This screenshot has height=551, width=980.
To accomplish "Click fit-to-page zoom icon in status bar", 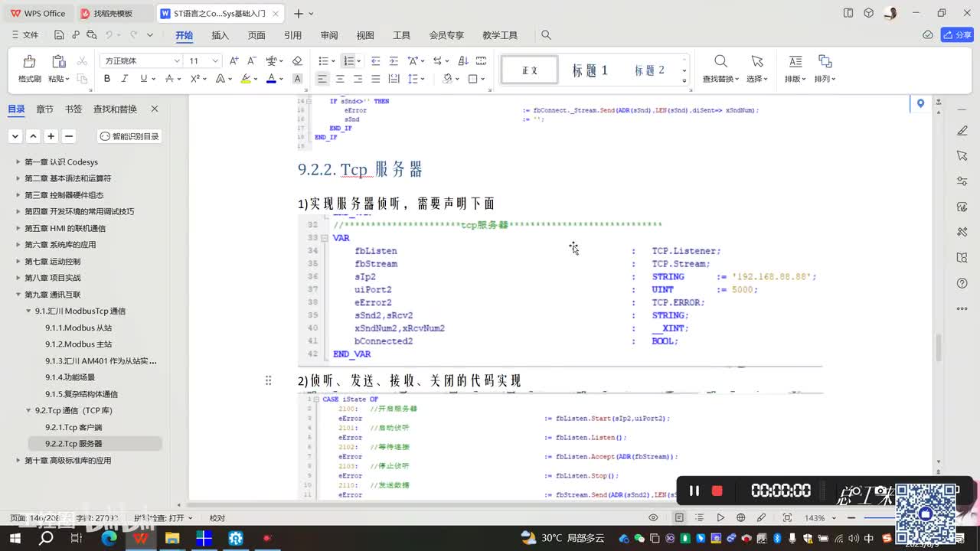I will tap(787, 518).
